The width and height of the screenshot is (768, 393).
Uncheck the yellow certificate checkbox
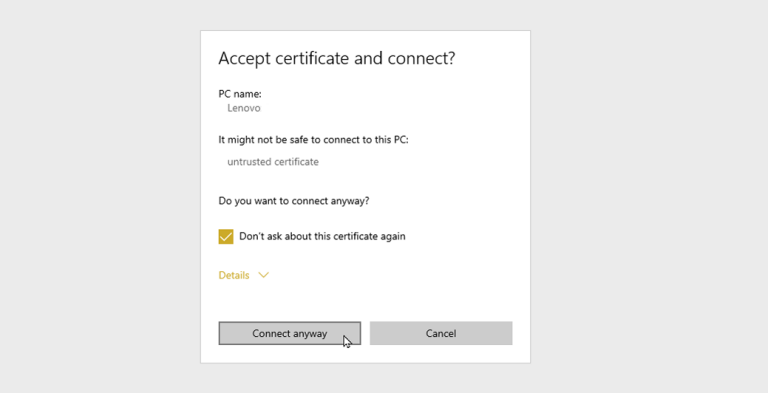(x=226, y=236)
